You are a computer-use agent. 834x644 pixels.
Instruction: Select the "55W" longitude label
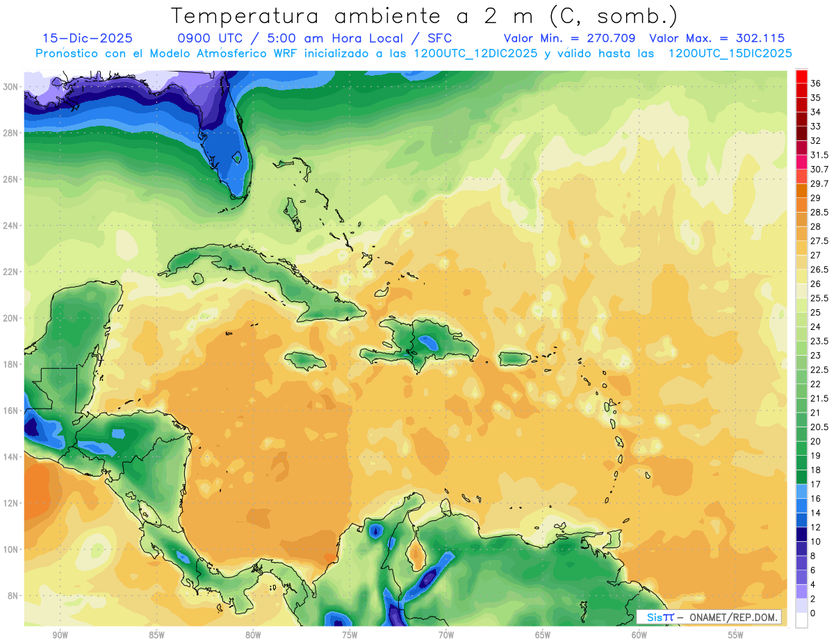pyautogui.click(x=736, y=635)
